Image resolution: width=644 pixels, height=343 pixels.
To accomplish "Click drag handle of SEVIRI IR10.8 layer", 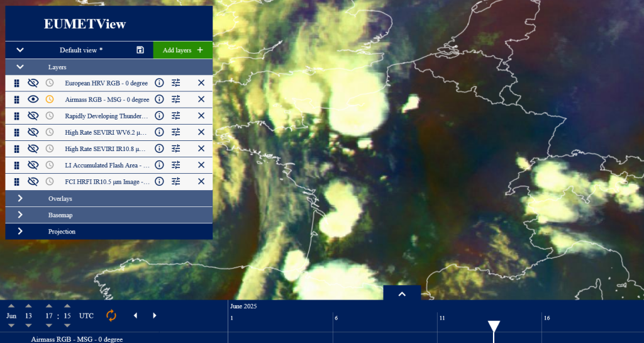I will click(x=16, y=149).
